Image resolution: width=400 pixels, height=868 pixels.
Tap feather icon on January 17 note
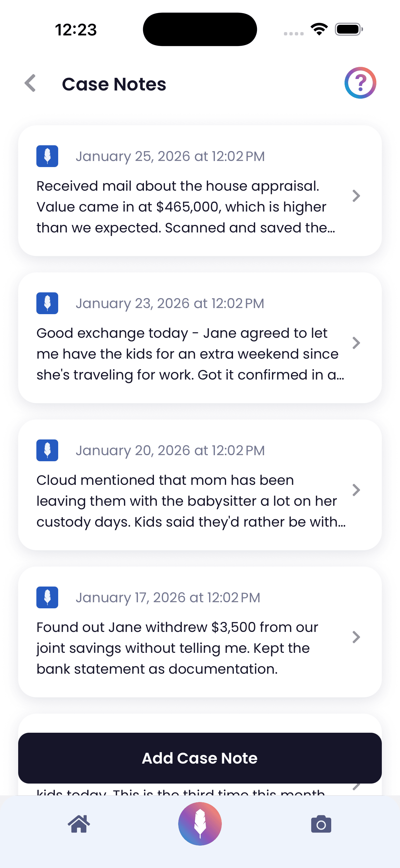[47, 597]
